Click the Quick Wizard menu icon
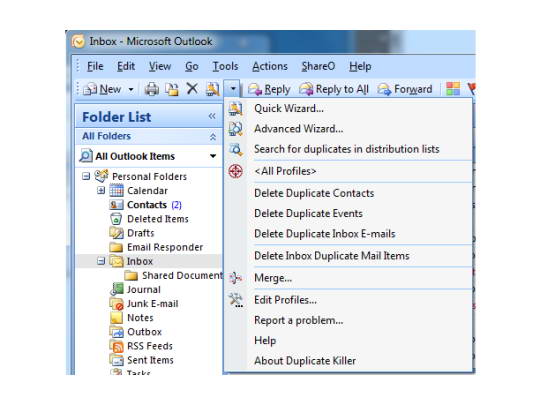Image resolution: width=540 pixels, height=405 pixels. [236, 109]
